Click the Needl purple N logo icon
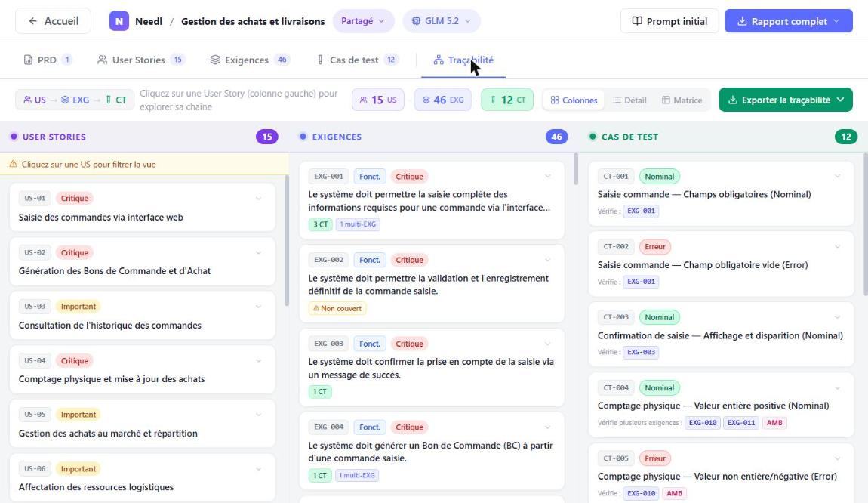 [119, 21]
